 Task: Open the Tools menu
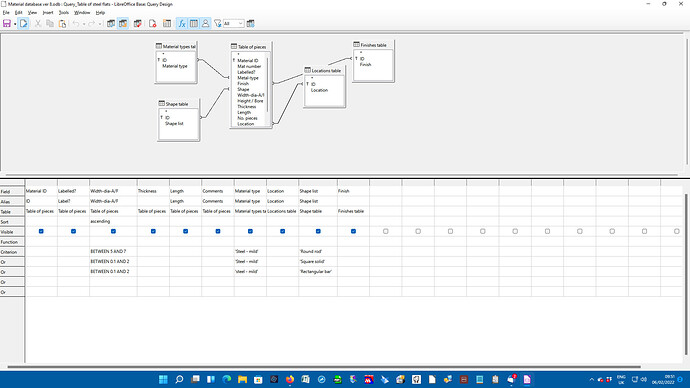[64, 13]
